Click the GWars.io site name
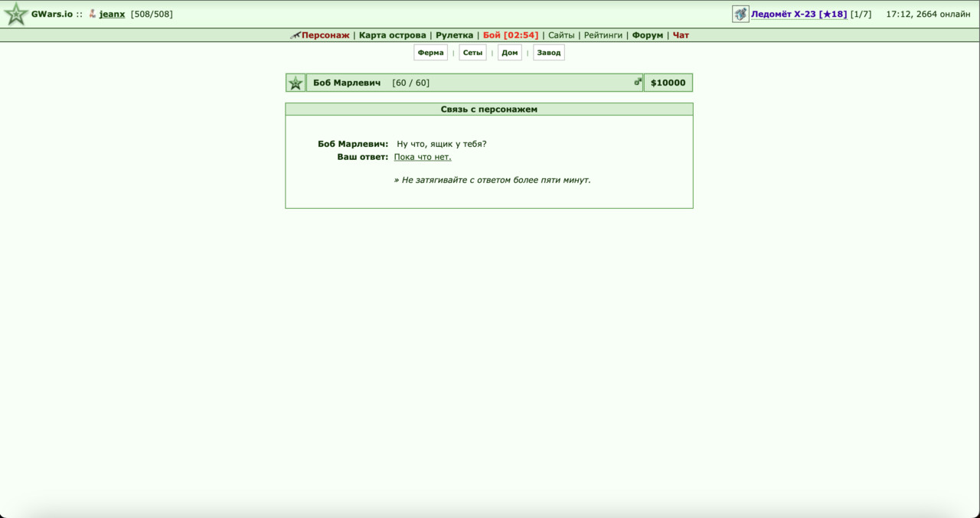The height and width of the screenshot is (518, 980). tap(52, 14)
